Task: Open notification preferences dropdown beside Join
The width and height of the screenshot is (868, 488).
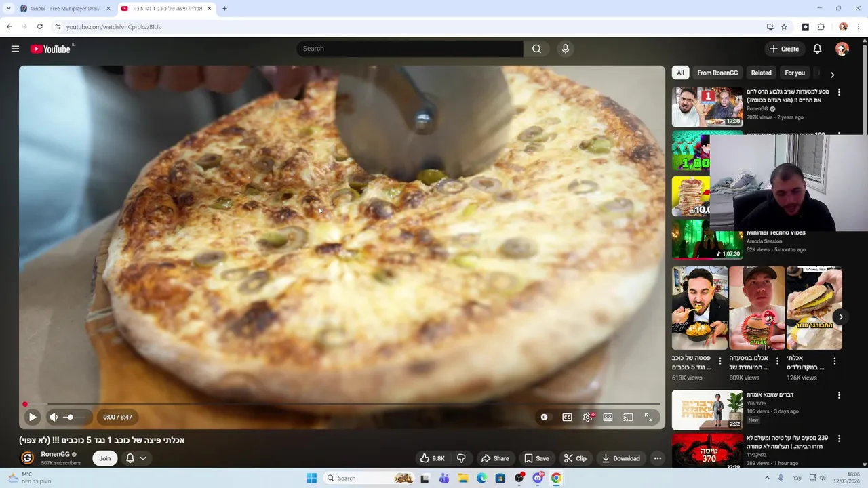Action: (x=136, y=458)
